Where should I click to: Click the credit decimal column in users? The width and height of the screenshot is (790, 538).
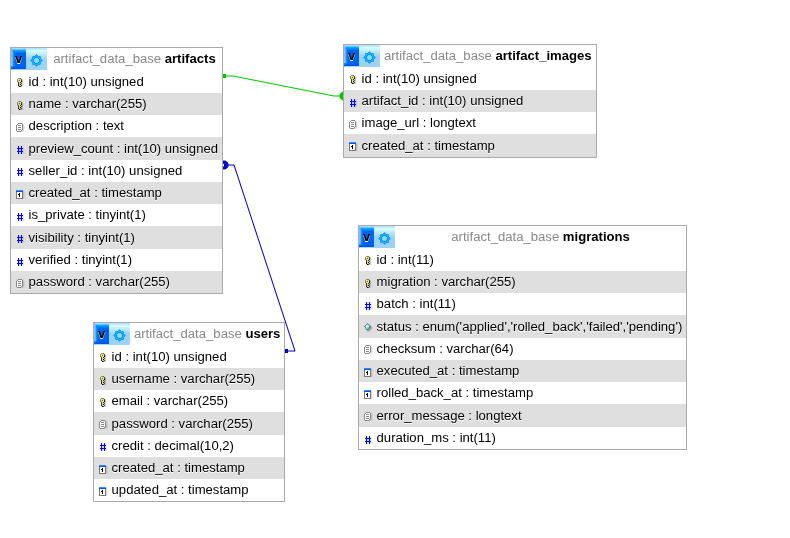pos(172,446)
